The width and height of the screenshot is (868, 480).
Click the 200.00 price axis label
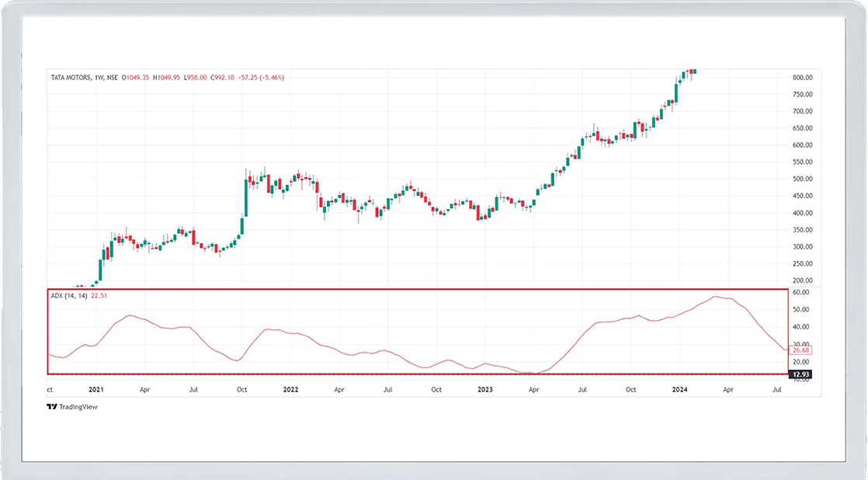tap(803, 281)
